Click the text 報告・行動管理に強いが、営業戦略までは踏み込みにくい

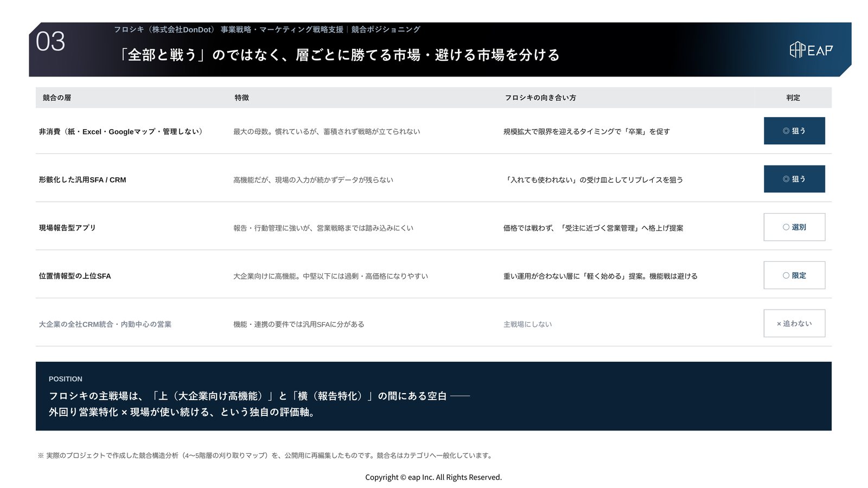tap(323, 228)
